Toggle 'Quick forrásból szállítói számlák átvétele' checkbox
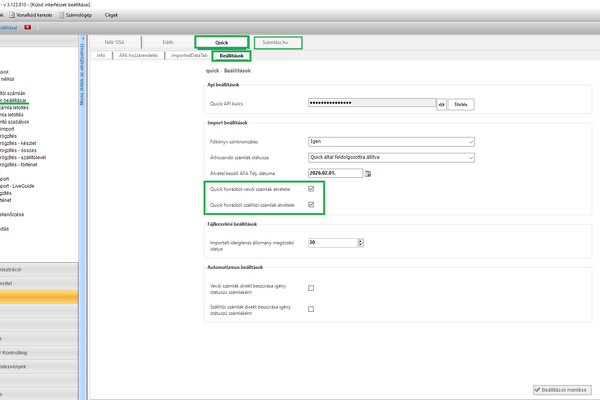The height and width of the screenshot is (400, 600). point(311,205)
